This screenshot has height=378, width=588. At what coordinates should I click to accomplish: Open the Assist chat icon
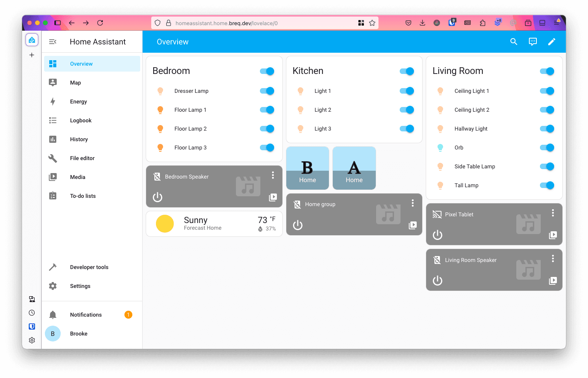532,42
